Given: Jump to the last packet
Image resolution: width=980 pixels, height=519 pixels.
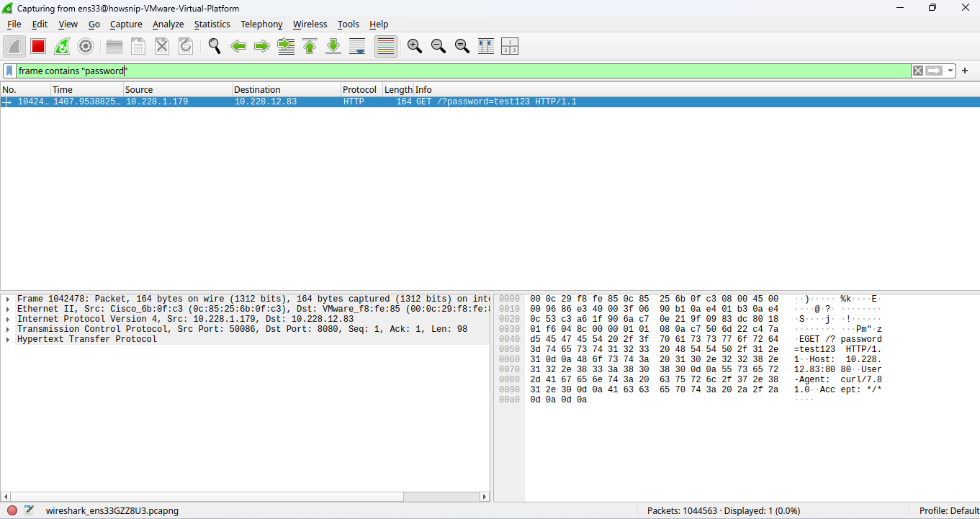Looking at the screenshot, I should pos(333,47).
